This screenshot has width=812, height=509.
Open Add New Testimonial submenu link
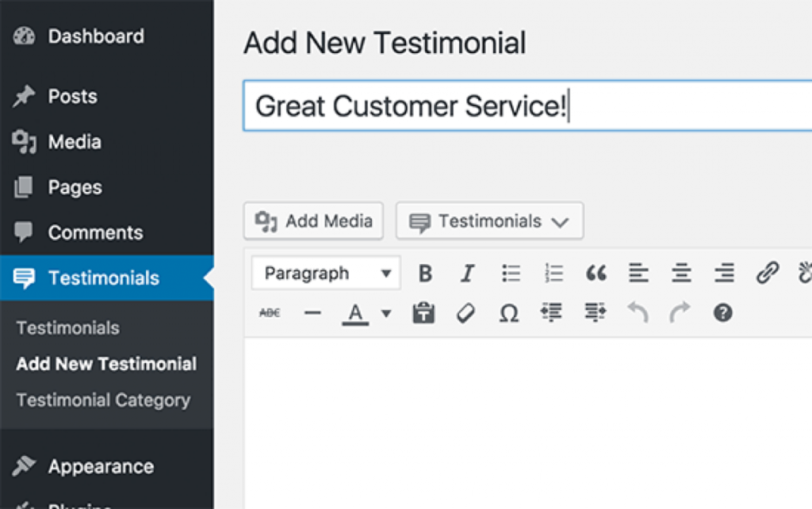coord(107,364)
